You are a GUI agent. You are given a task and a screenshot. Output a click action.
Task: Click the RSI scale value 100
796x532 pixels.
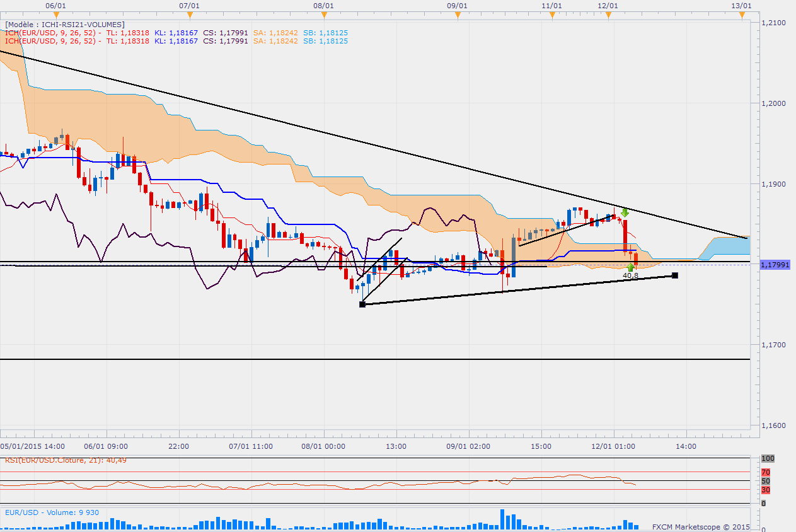pyautogui.click(x=768, y=459)
